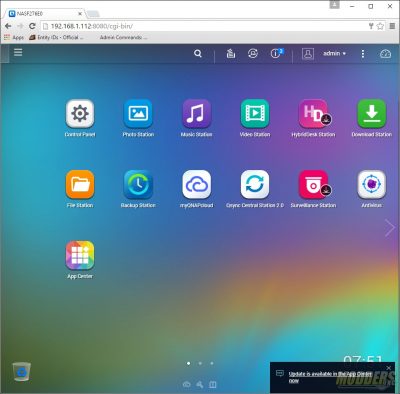Open external devices icon in top bar
The height and width of the screenshot is (394, 400).
[x=253, y=53]
